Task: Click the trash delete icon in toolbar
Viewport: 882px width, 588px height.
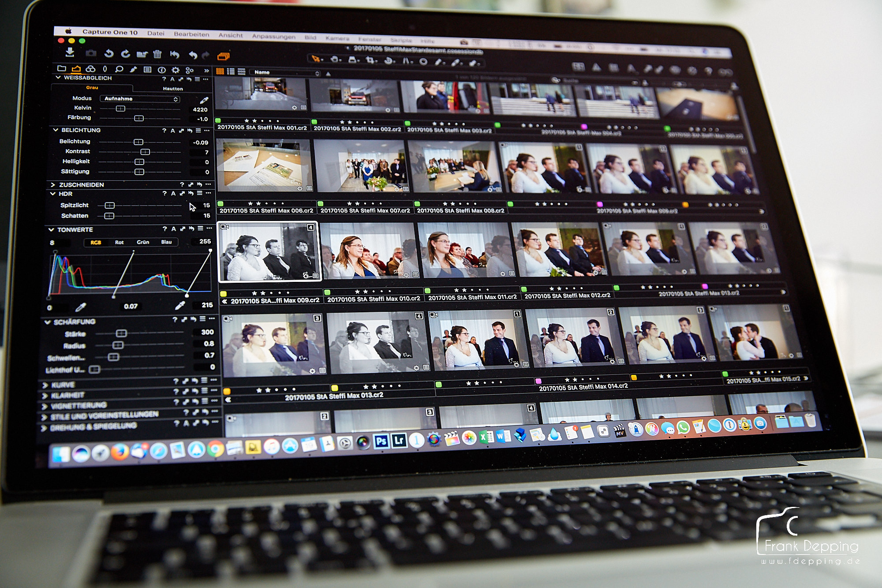Action: click(157, 54)
